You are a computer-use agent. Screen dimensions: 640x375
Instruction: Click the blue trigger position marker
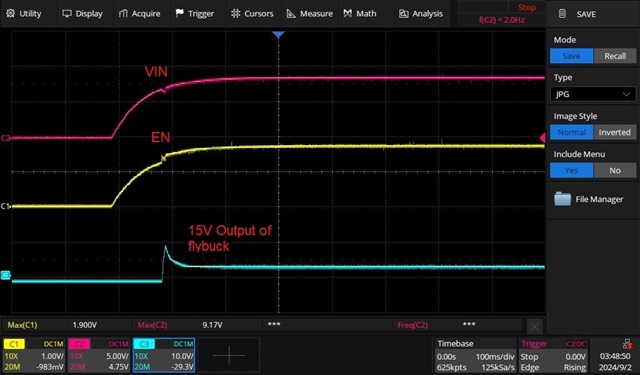[278, 35]
